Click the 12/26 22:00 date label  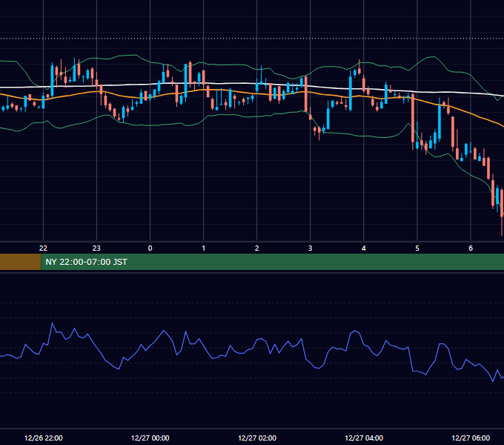(44, 438)
